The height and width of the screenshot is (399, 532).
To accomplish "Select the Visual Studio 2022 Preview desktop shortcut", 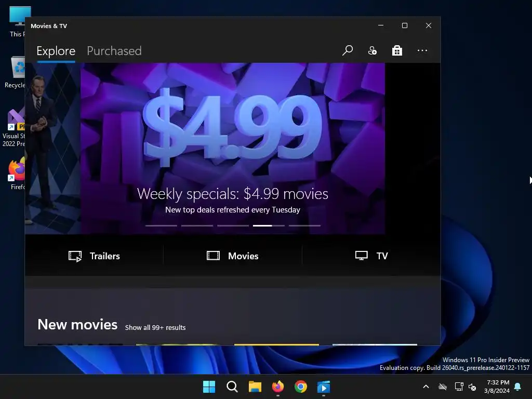I will click(14, 128).
